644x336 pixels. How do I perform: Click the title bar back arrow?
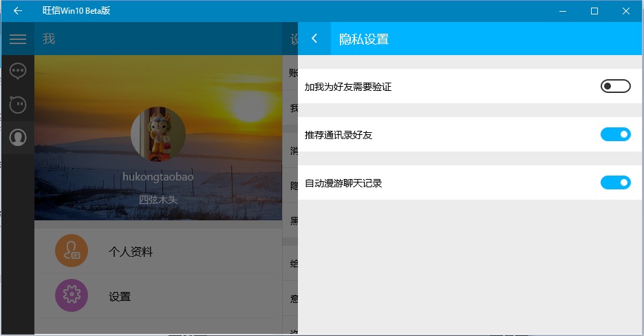click(18, 11)
